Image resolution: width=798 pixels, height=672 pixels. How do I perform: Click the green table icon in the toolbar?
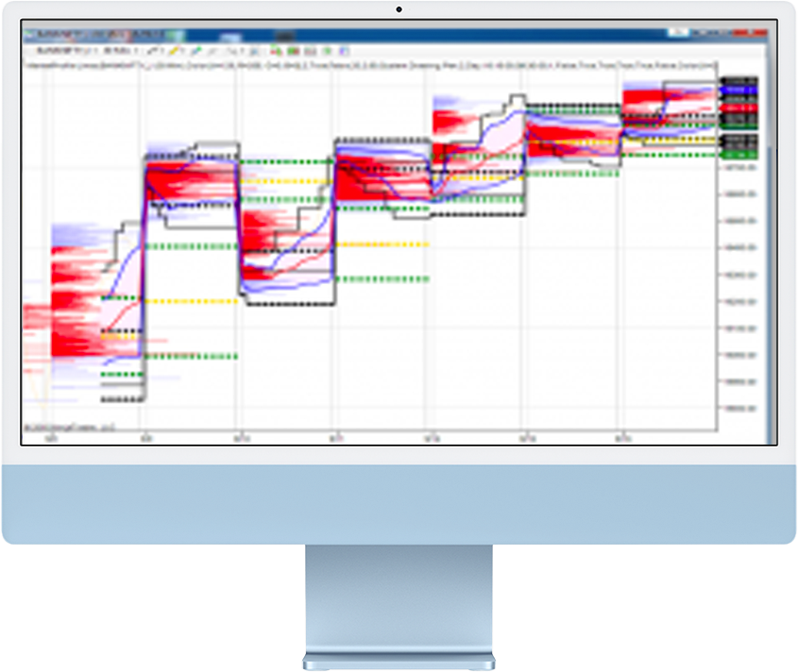tap(291, 48)
